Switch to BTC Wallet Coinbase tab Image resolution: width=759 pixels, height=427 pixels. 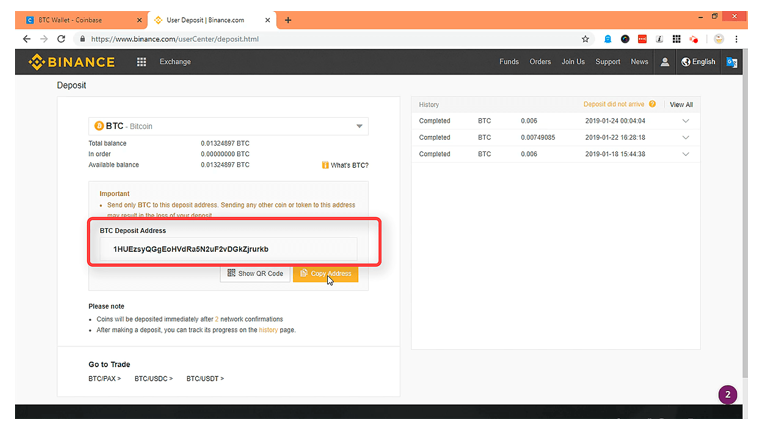(x=80, y=19)
